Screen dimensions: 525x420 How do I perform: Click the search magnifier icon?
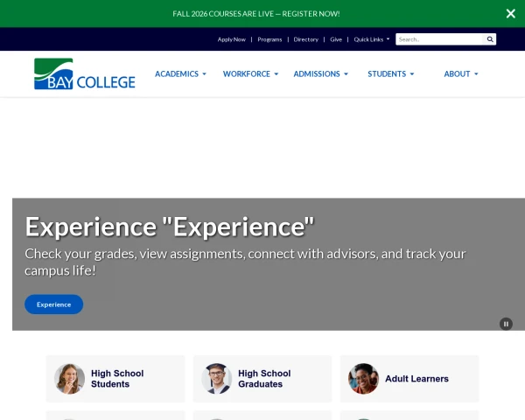tap(490, 39)
